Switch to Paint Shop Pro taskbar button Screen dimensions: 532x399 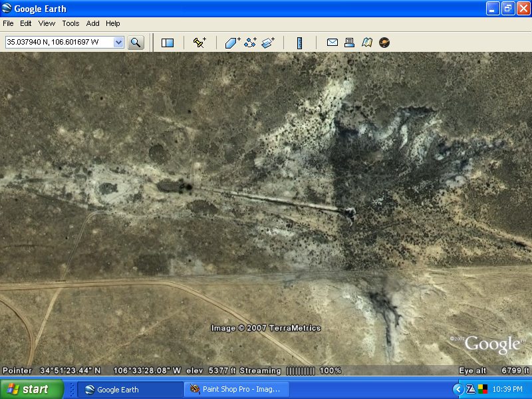[x=237, y=390]
